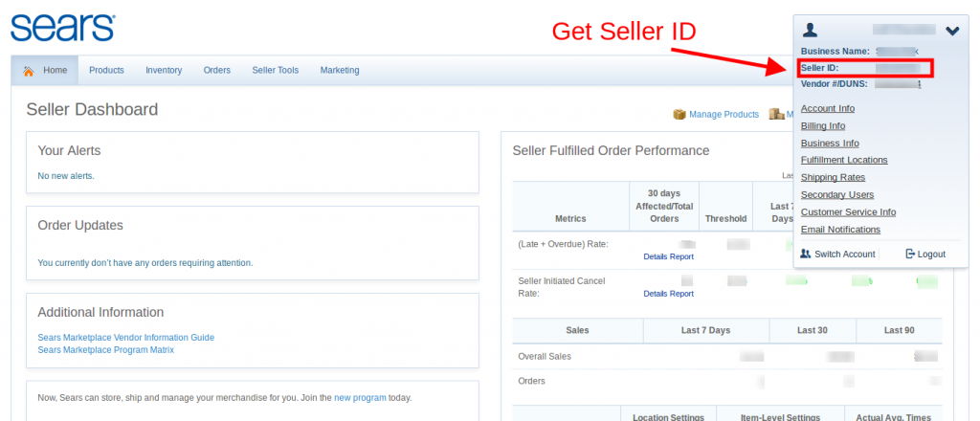This screenshot has height=421, width=980.
Task: Click the 30 days Affected/Total Orders header
Action: [x=664, y=206]
